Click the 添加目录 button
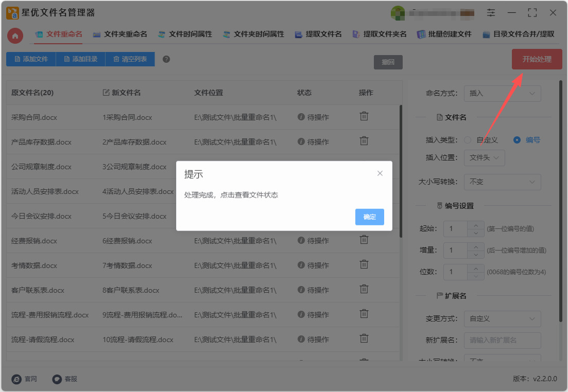Viewport: 568px width, 392px height. pyautogui.click(x=81, y=59)
